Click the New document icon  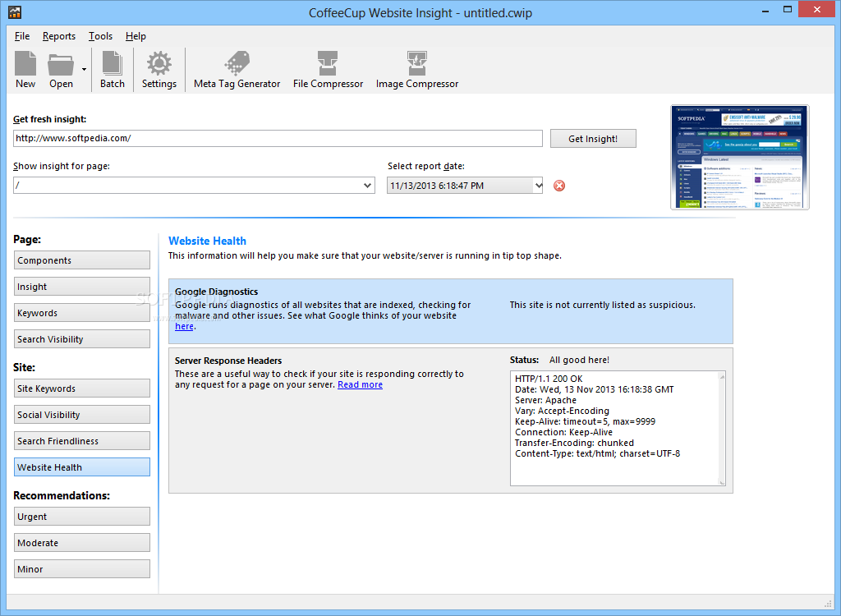click(x=25, y=63)
